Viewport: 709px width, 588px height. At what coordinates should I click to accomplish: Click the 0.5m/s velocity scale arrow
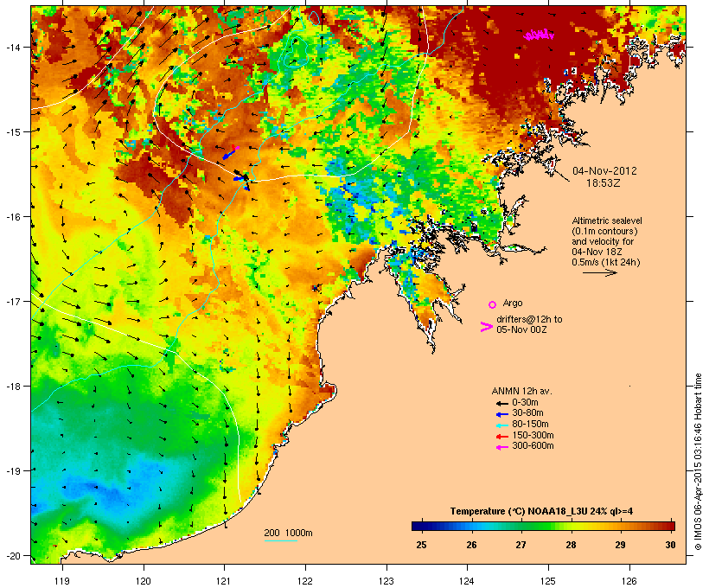(600, 272)
